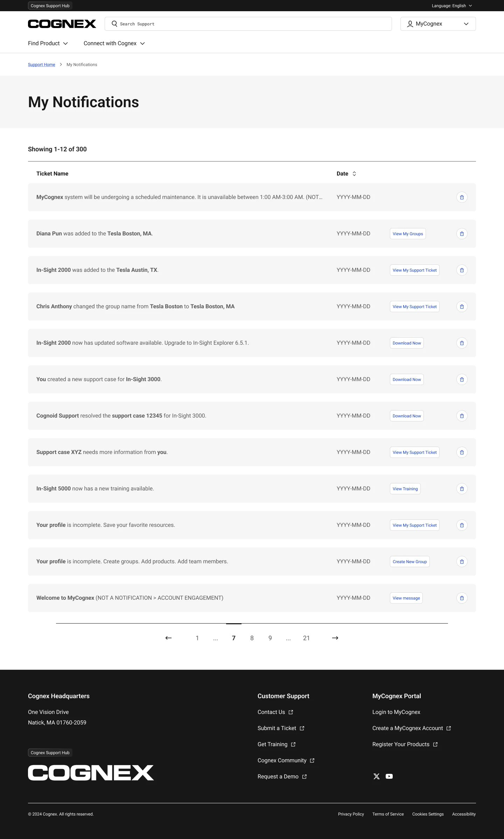Viewport: 504px width, 839px height.
Task: Go to pagination page 8
Action: (252, 638)
